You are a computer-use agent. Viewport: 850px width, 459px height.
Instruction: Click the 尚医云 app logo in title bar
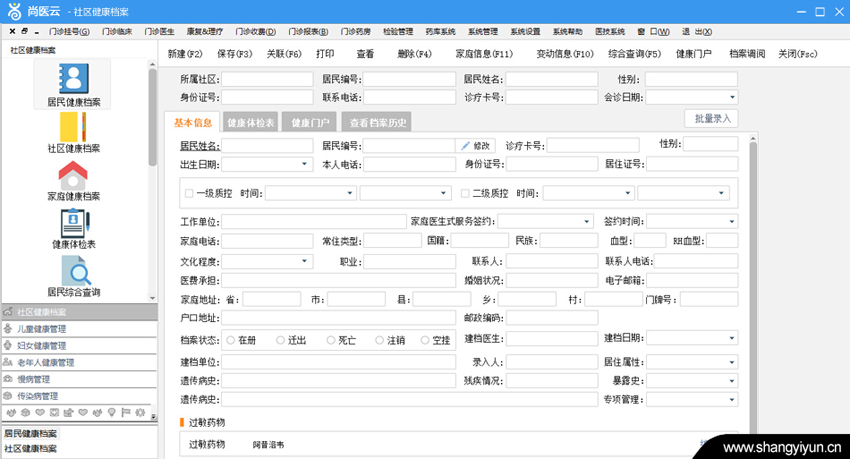(14, 11)
